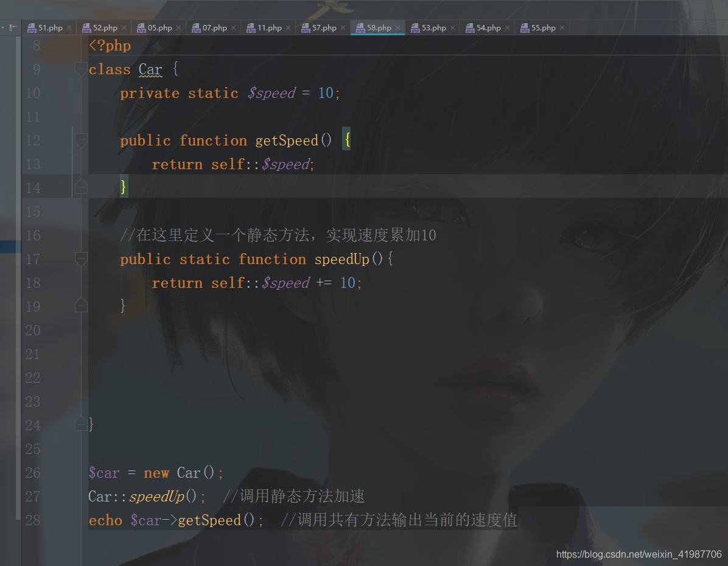Open the 54.php tab
Screen dimensions: 728x566
488,28
